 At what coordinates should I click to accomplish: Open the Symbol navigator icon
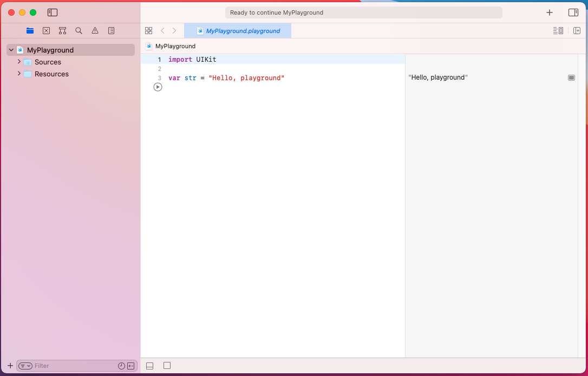pyautogui.click(x=63, y=31)
